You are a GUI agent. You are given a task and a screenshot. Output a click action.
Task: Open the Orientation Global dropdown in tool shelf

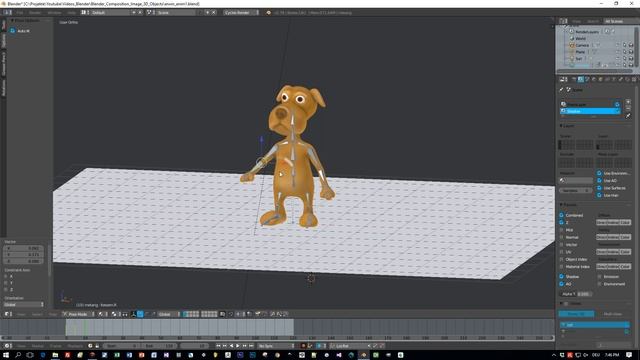tap(24, 304)
